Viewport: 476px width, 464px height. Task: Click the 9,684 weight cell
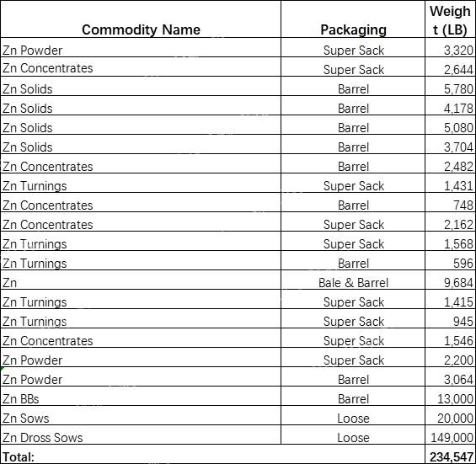pos(450,280)
